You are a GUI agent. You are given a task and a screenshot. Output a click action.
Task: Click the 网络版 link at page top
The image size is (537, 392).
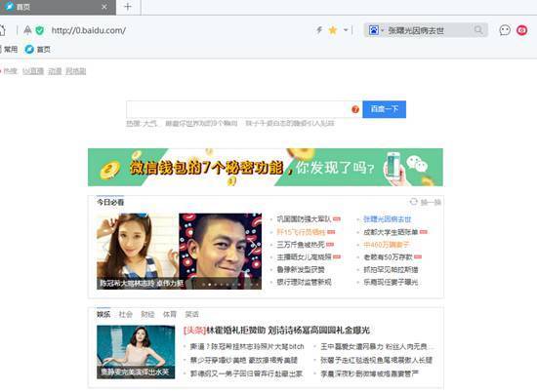pos(76,71)
